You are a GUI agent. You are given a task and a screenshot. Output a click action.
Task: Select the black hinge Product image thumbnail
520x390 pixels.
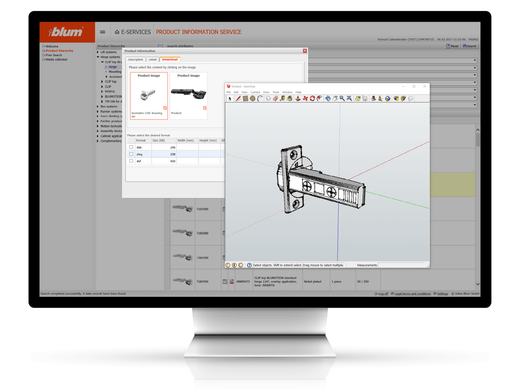click(188, 96)
